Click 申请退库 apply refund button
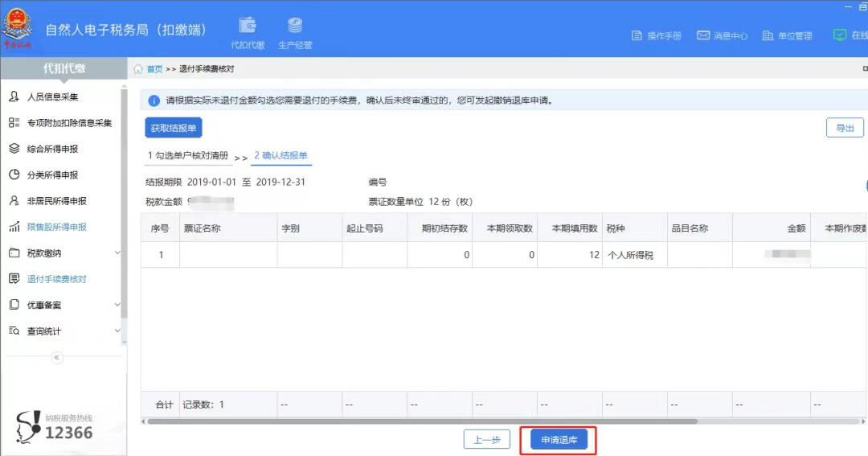Image resolution: width=868 pixels, height=456 pixels. pos(559,440)
